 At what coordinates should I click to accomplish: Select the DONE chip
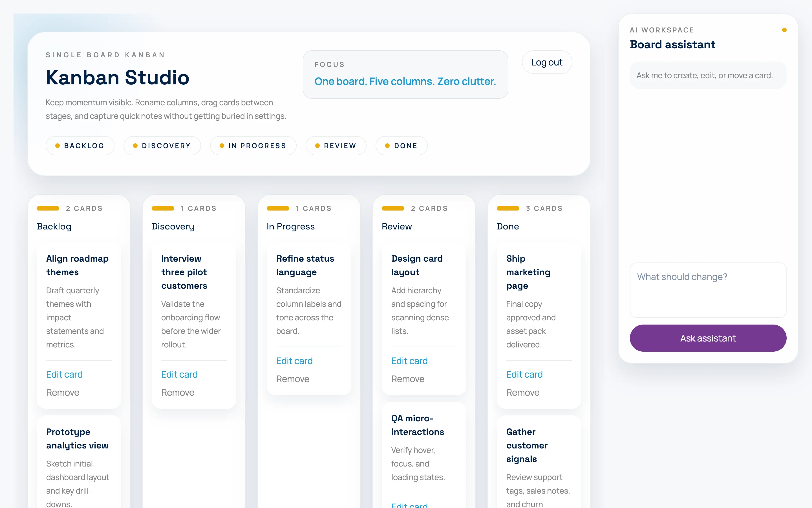[x=401, y=145]
